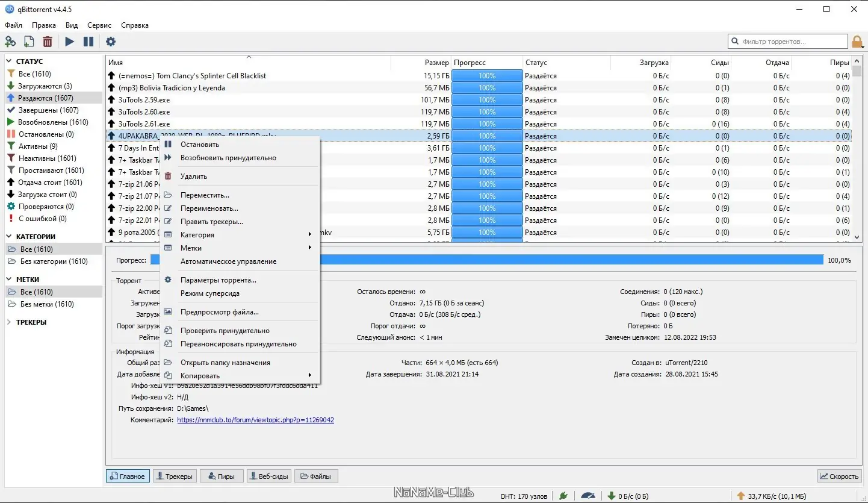Sort by the Прогресс column header
868x503 pixels.
coord(487,63)
